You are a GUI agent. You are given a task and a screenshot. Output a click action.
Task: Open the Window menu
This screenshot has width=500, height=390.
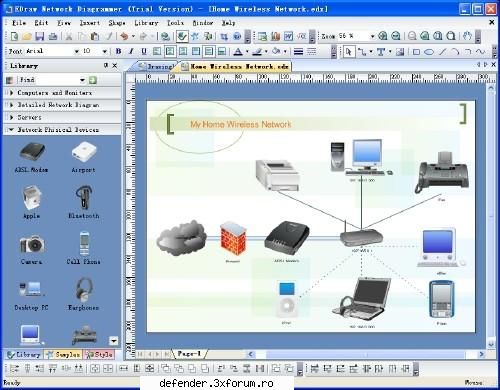203,23
